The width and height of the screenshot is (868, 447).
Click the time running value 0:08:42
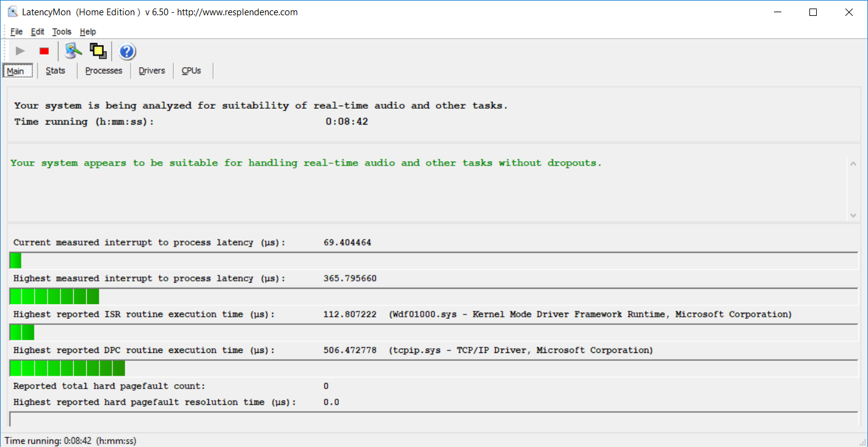tap(347, 122)
